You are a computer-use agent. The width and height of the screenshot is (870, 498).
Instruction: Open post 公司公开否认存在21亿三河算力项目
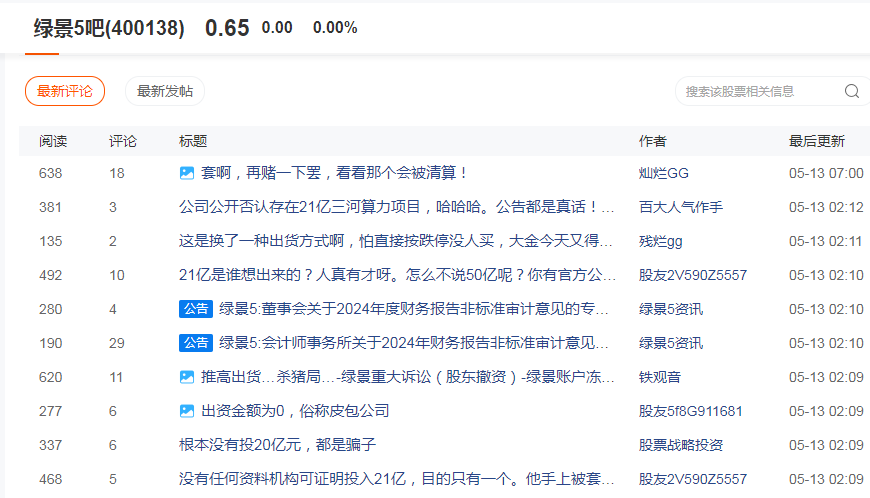coord(397,207)
